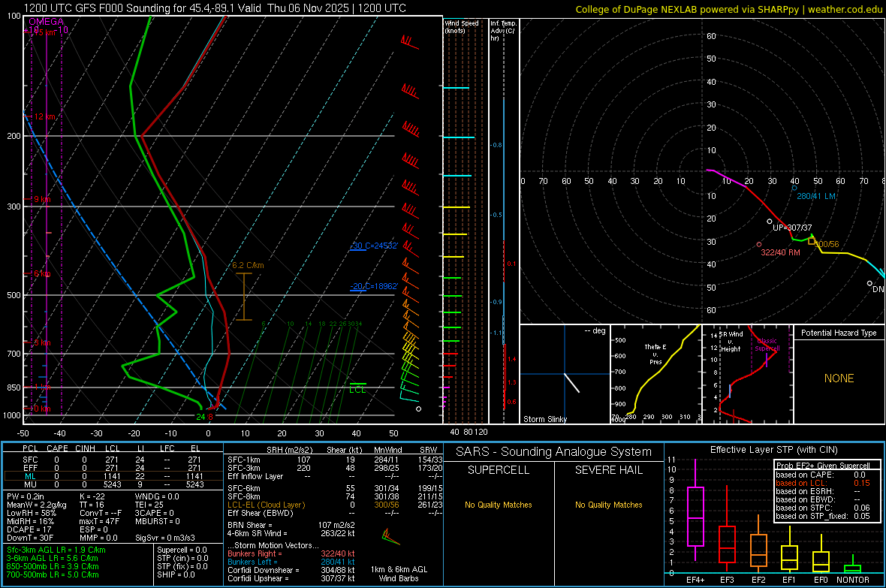This screenshot has width=886, height=588.
Task: Click the DCAPE = 17 value
Action: [28, 529]
